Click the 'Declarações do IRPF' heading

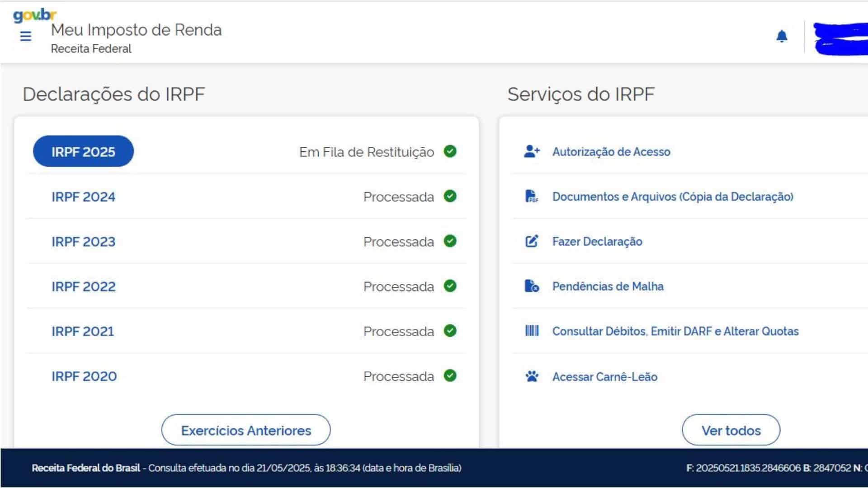[x=114, y=94]
